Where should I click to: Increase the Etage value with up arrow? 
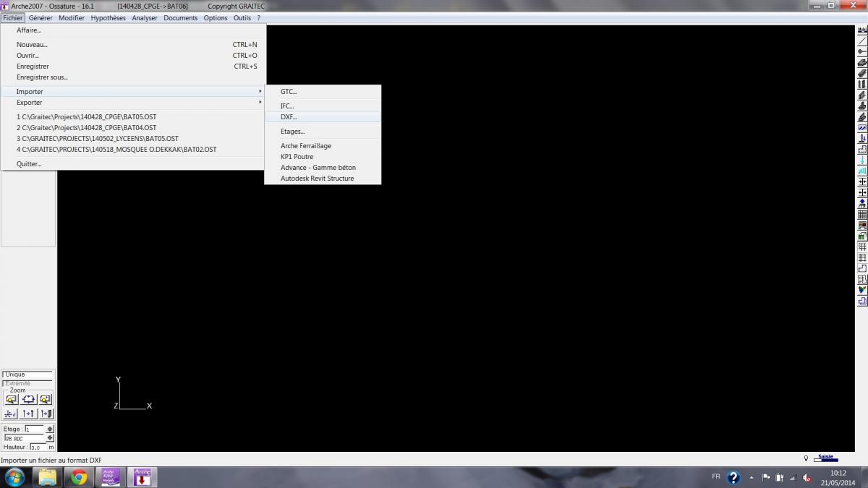point(50,427)
